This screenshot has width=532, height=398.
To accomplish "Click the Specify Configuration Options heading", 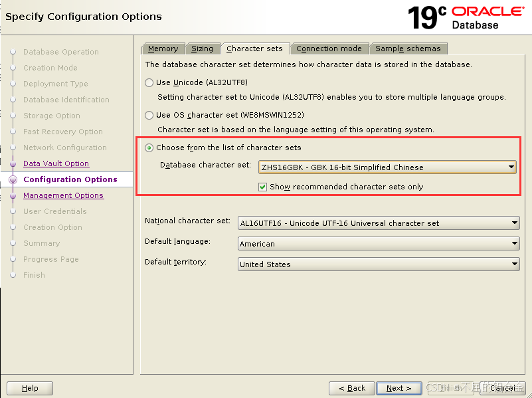I will click(84, 17).
